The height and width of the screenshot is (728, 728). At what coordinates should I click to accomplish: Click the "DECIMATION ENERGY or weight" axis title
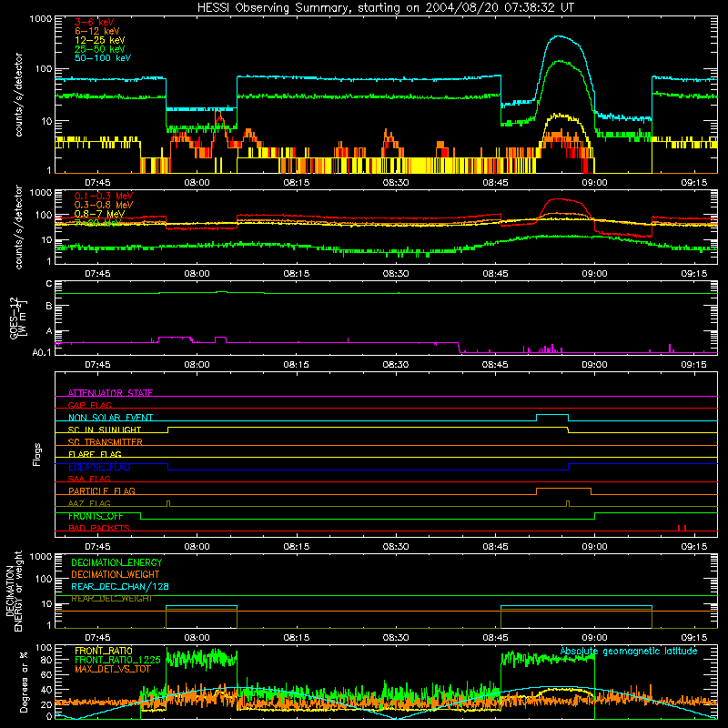pos(14,591)
